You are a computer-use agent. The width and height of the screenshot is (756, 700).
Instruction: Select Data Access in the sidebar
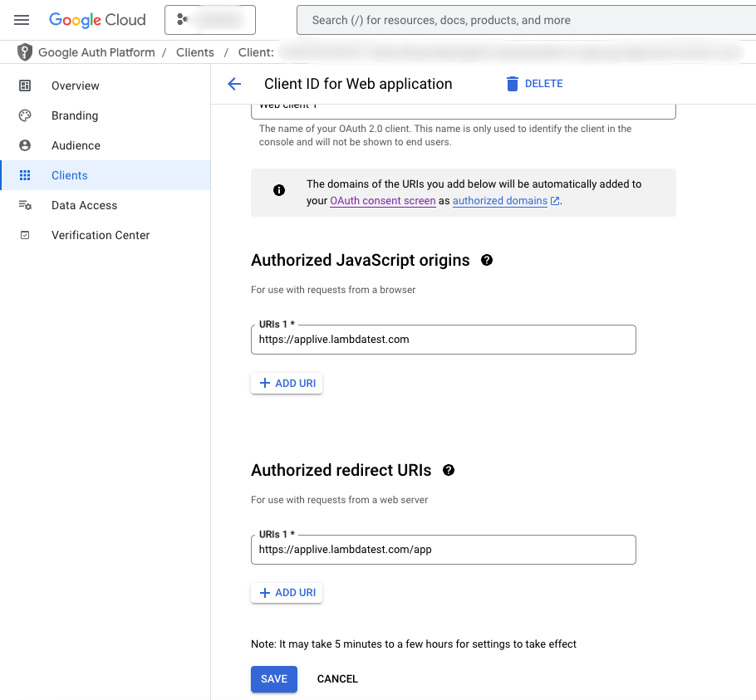pyautogui.click(x=84, y=205)
